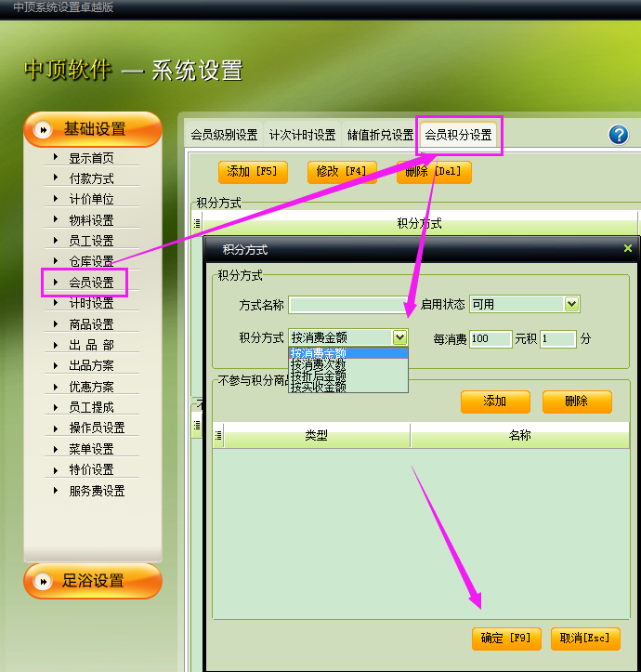Screen dimensions: 641x672
Task: Click 修改 [F4] button
Action: 342,172
